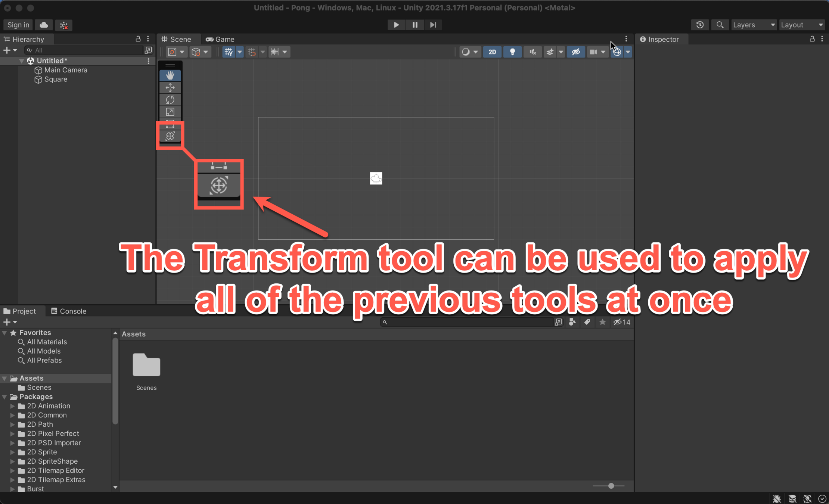Image resolution: width=829 pixels, height=504 pixels.
Task: Toggle 2D view mode
Action: pyautogui.click(x=492, y=52)
